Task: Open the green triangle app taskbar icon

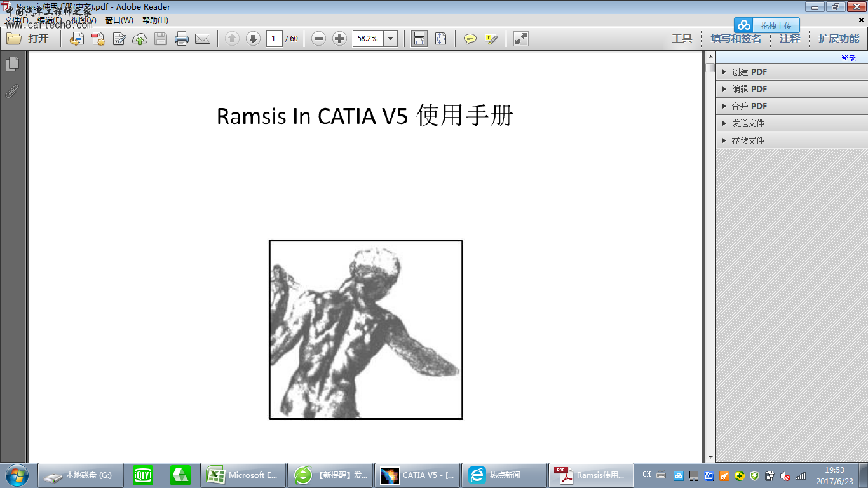Action: 180,475
